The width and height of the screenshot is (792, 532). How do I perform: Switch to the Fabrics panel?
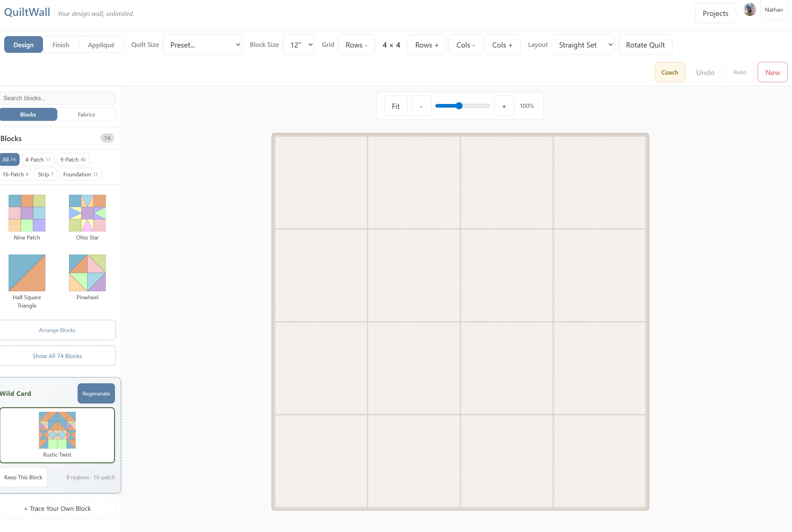pyautogui.click(x=86, y=114)
